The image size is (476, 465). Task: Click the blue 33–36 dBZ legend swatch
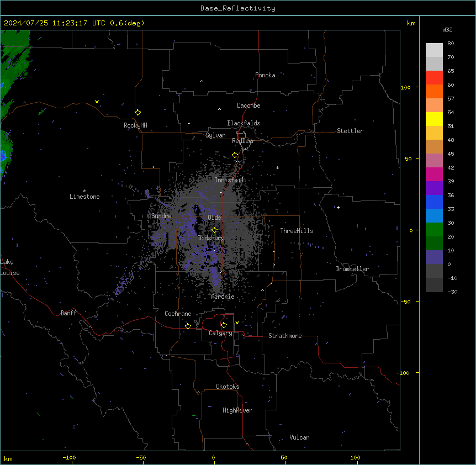(434, 202)
